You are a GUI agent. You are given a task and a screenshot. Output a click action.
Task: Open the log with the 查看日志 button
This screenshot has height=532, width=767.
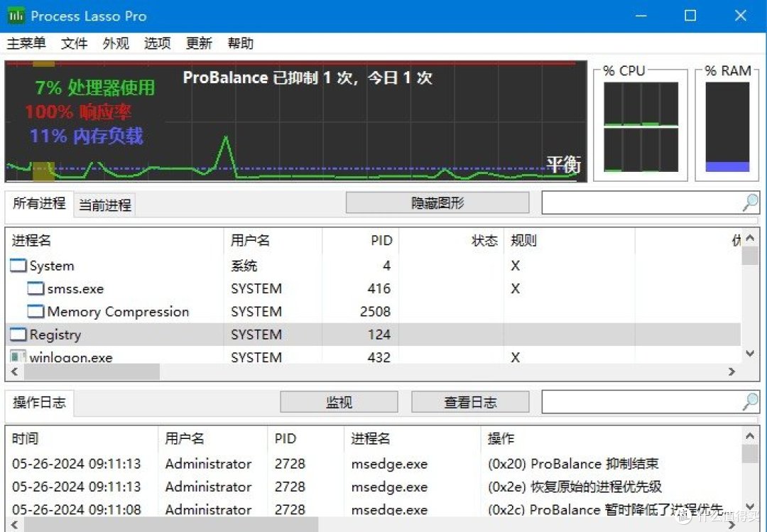(x=470, y=401)
